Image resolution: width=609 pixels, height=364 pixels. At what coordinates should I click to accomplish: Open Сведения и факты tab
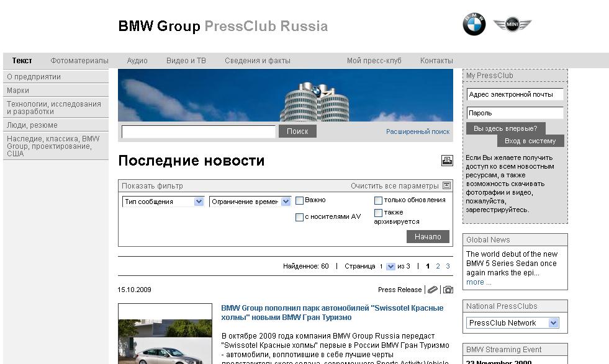pyautogui.click(x=258, y=61)
